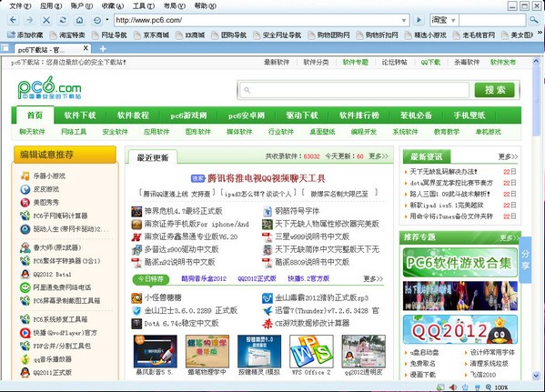Click the forward navigation arrow
This screenshot has height=392, width=545.
(x=30, y=20)
